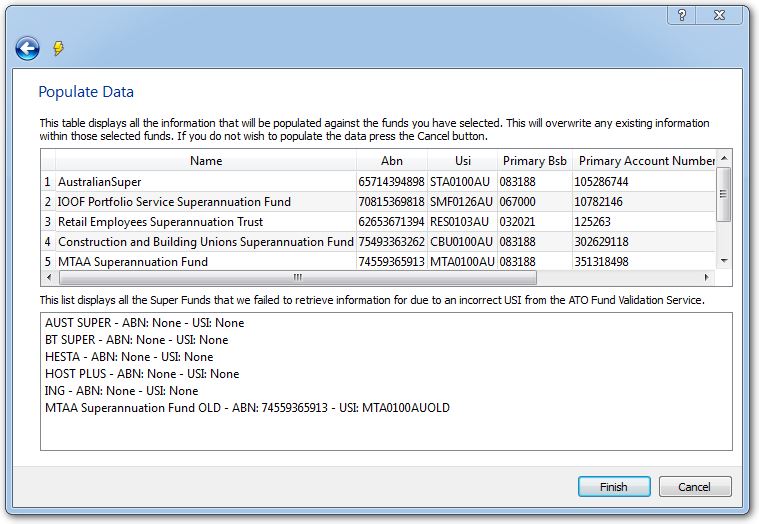
Task: Click the horizontal scroll right arrow
Action: click(707, 278)
